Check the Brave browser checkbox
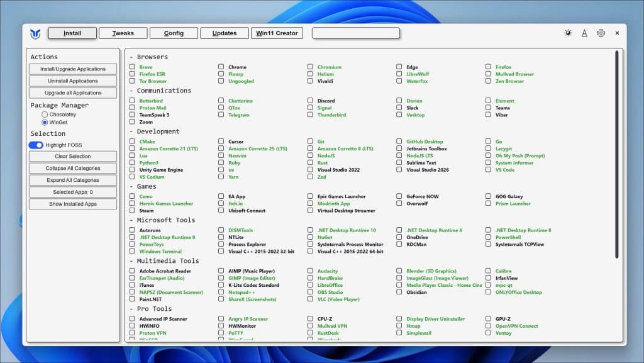Image resolution: width=644 pixels, height=363 pixels. pos(132,67)
